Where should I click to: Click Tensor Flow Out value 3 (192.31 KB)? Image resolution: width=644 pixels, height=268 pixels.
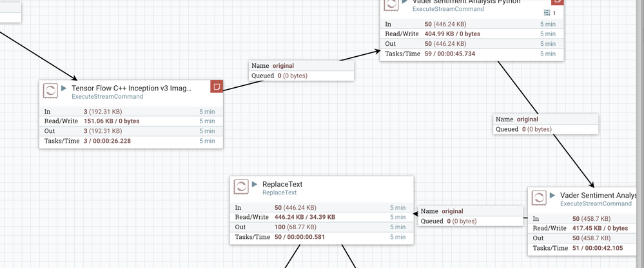point(102,131)
